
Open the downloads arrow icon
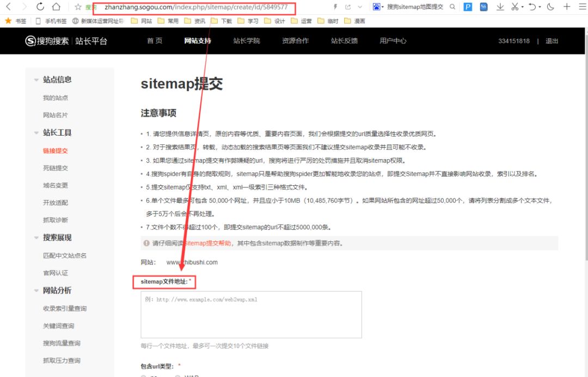[x=500, y=7]
